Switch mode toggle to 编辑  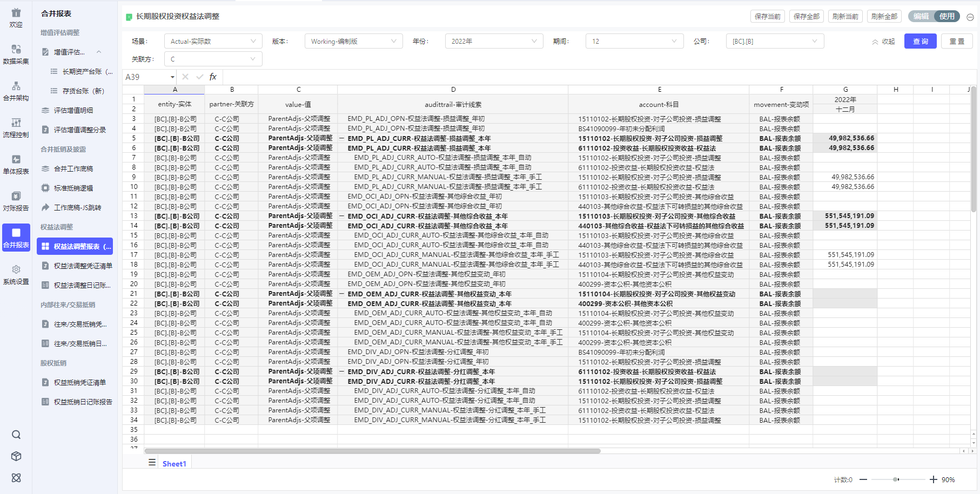[921, 16]
